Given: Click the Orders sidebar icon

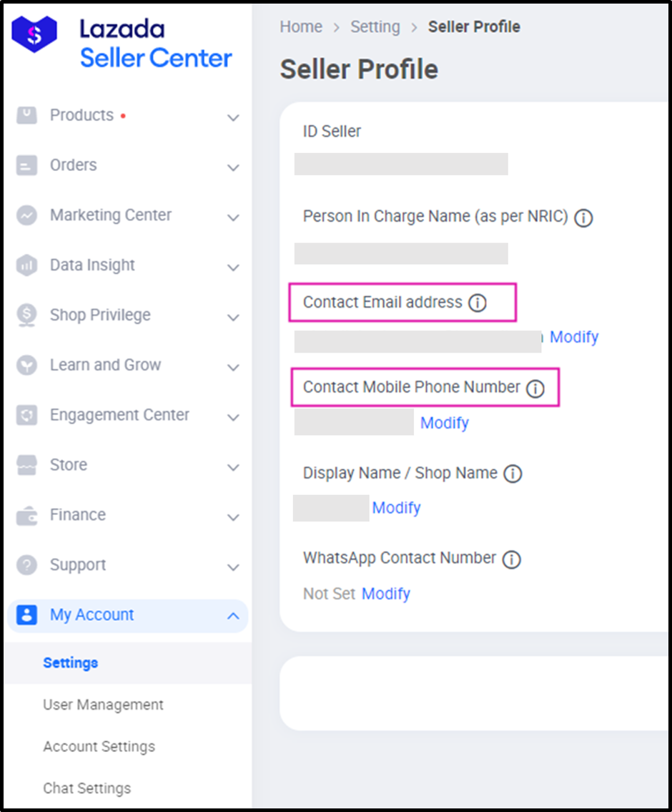Looking at the screenshot, I should click(x=26, y=165).
